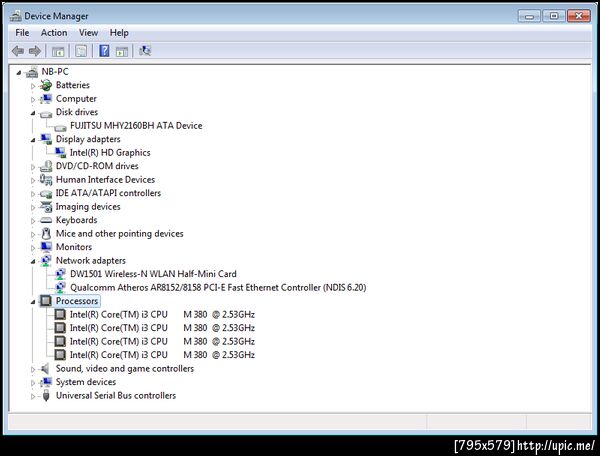
Task: Select Qualcomm Atheros AR8152/8158 Ethernet Controller entry
Action: pyautogui.click(x=218, y=287)
